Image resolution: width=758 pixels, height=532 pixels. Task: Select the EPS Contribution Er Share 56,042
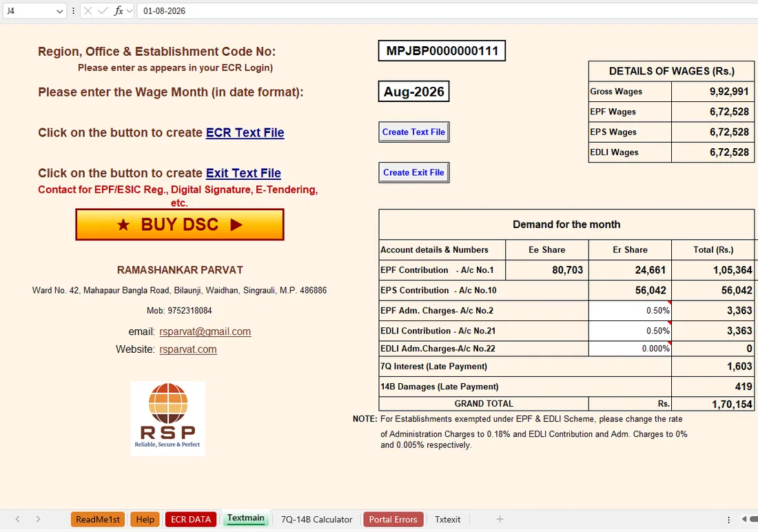pyautogui.click(x=630, y=290)
